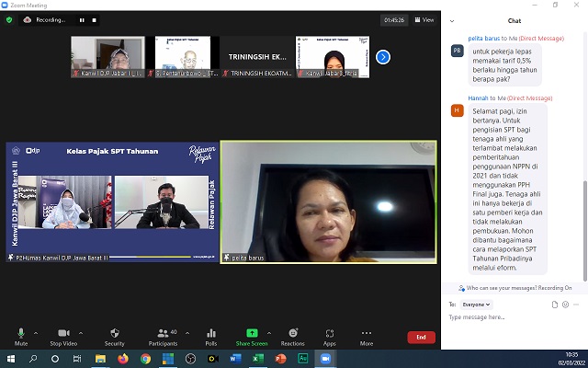Click the red End button
Screen dimensions: 588x368
[421, 337]
